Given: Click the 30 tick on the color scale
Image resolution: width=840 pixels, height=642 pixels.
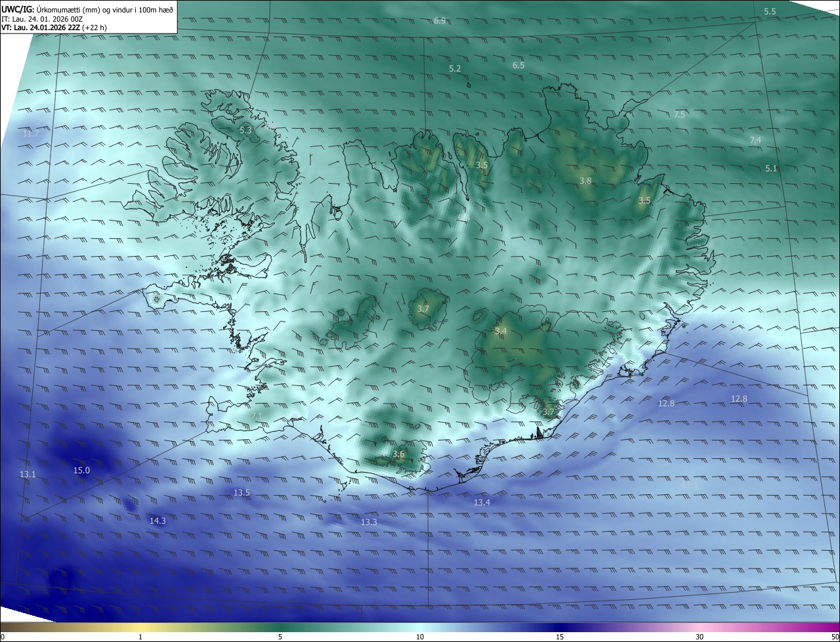Looking at the screenshot, I should click(700, 637).
